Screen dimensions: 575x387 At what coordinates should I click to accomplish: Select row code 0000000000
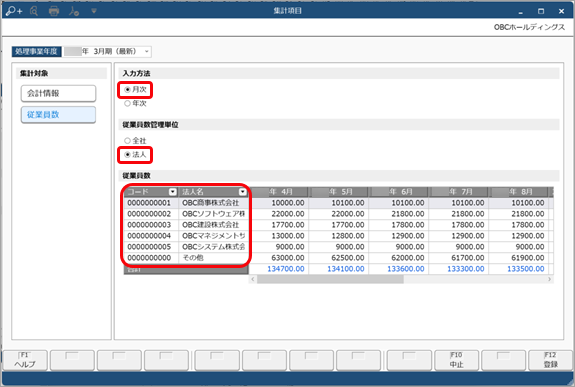[x=151, y=258]
